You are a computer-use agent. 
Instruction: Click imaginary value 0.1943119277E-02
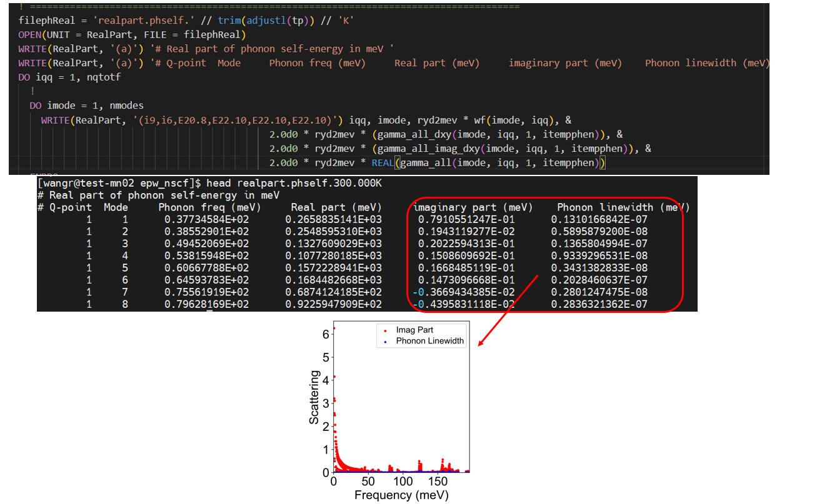pyautogui.click(x=466, y=232)
